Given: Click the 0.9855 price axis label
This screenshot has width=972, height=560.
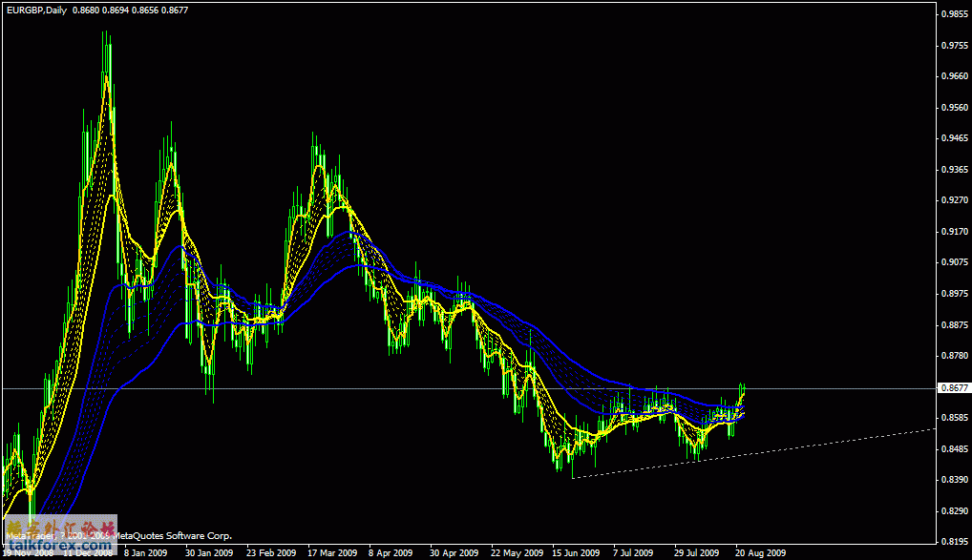Looking at the screenshot, I should [x=955, y=14].
